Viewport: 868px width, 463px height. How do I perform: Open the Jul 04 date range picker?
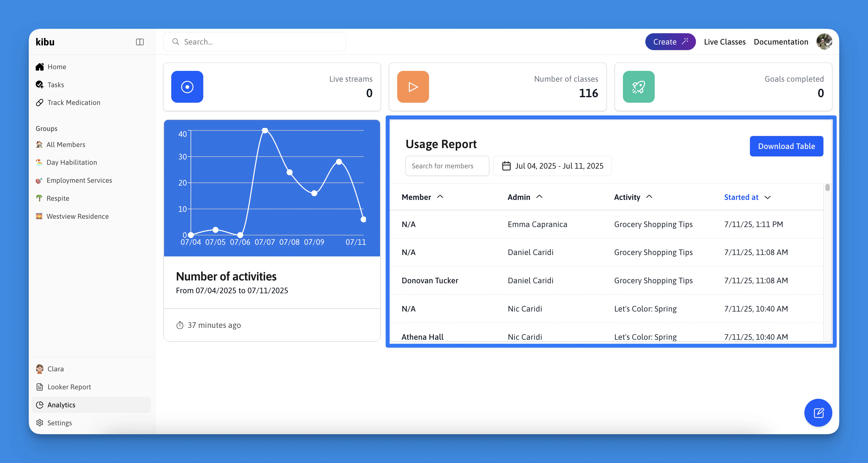[552, 166]
